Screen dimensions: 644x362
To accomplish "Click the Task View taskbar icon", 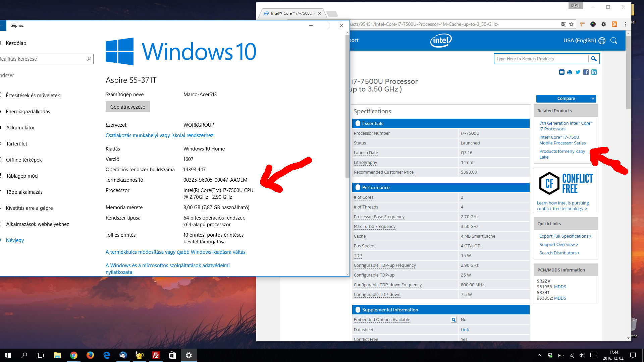I will (40, 355).
